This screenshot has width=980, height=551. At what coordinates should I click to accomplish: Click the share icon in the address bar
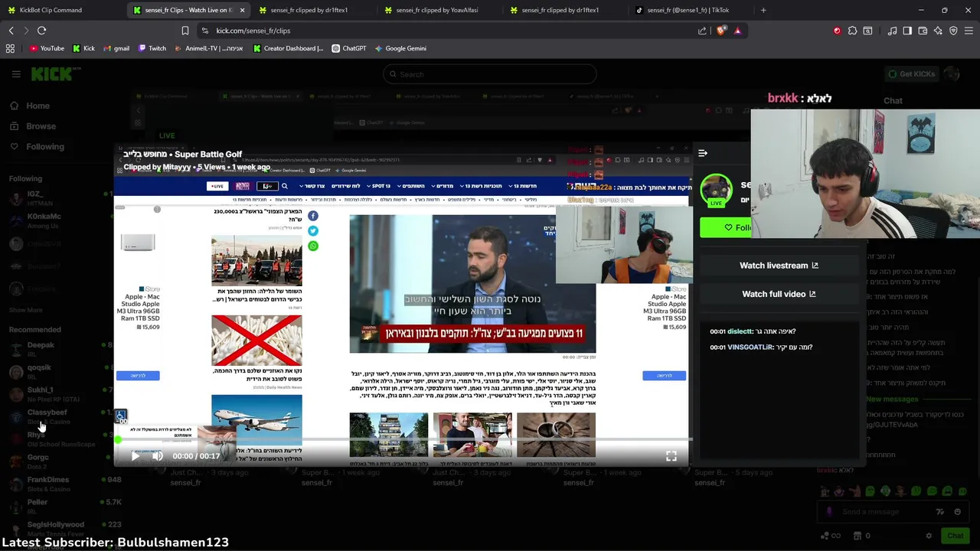(x=702, y=31)
